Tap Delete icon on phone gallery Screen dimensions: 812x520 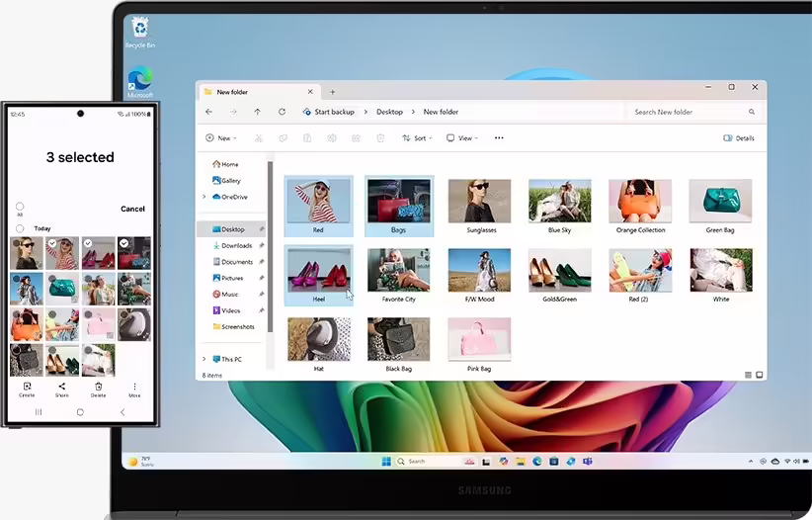coord(99,390)
